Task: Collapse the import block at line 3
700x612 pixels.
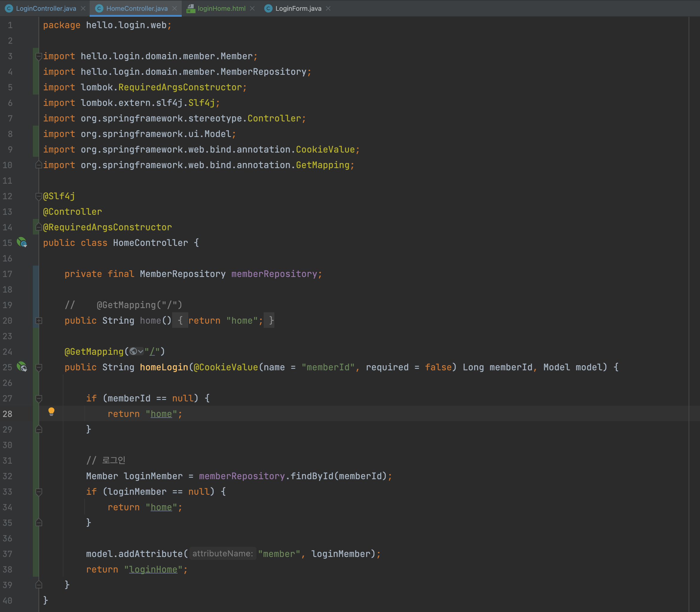Action: tap(39, 56)
